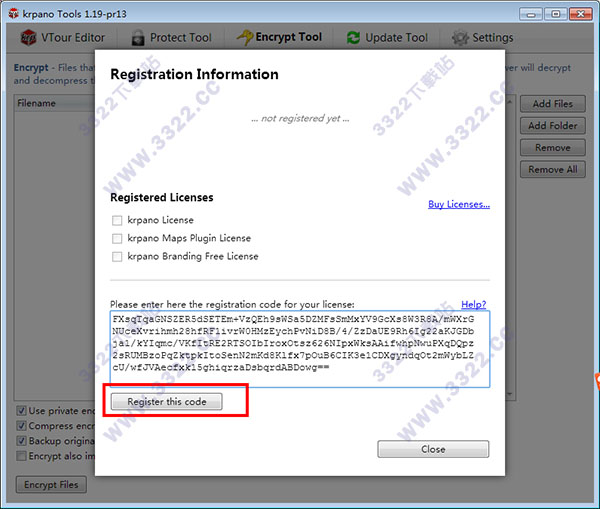Image resolution: width=600 pixels, height=509 pixels.
Task: Click the Registered Licenses heading
Action: point(161,197)
